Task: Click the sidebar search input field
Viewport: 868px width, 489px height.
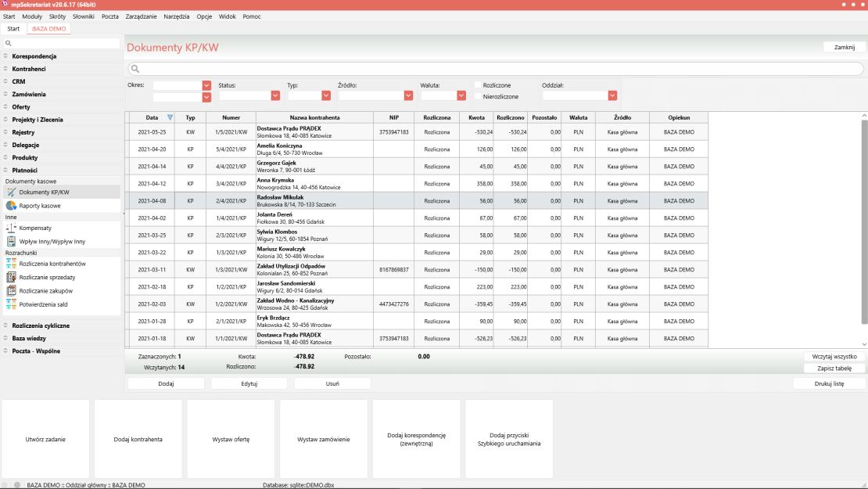Action: pos(62,43)
